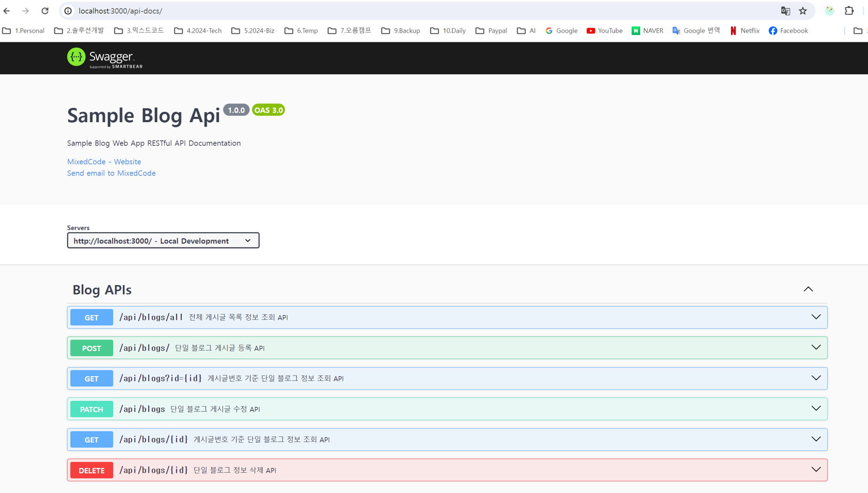Image resolution: width=868 pixels, height=493 pixels.
Task: Open the 7.오름캠프 bookmark folder
Action: pyautogui.click(x=349, y=31)
